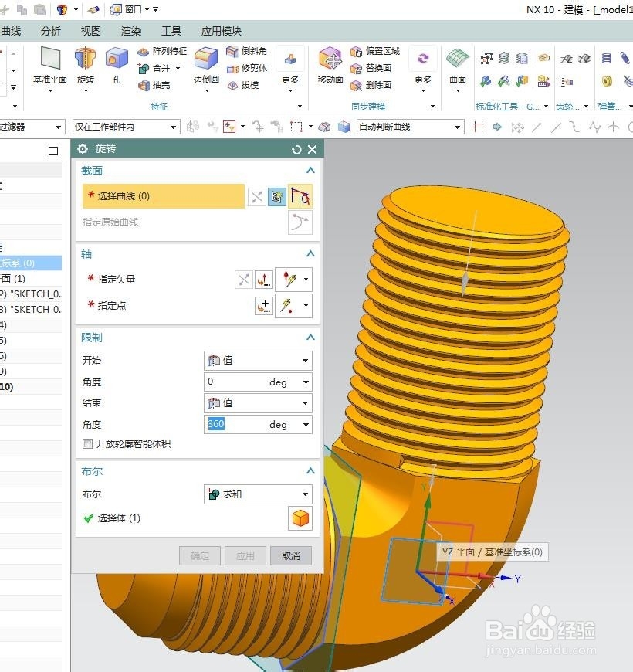Select the 倒斜角 chamfer tool
Image resolution: width=633 pixels, height=672 pixels.
[x=246, y=52]
